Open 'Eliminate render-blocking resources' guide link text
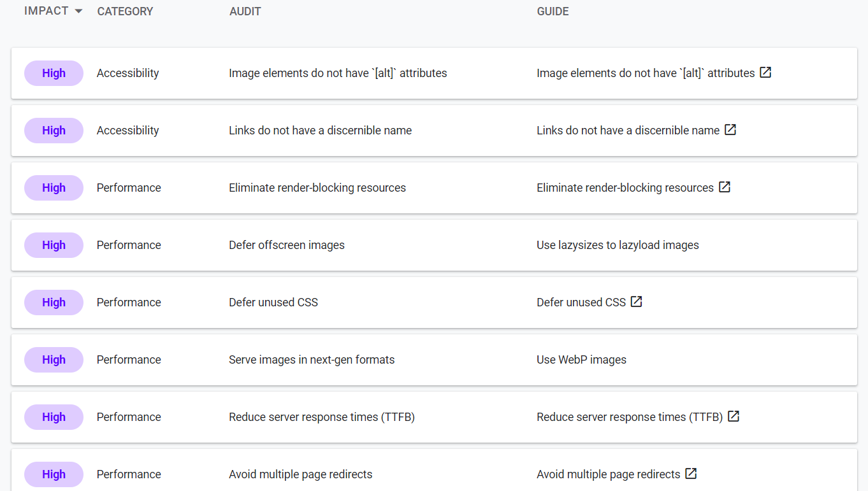 click(x=625, y=188)
